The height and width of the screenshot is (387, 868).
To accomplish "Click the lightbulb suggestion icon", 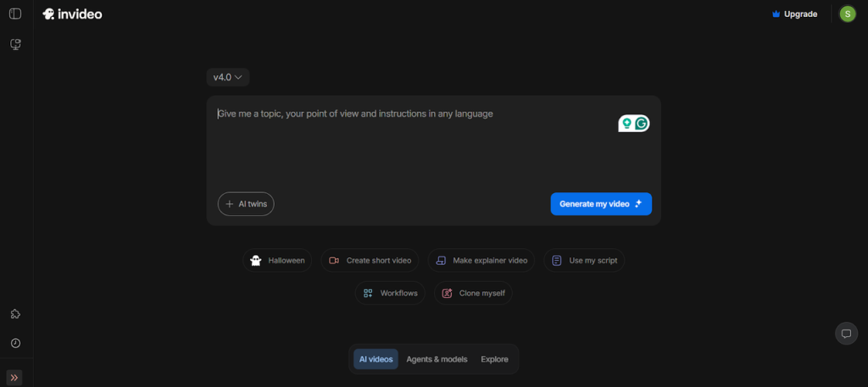I will click(x=626, y=124).
